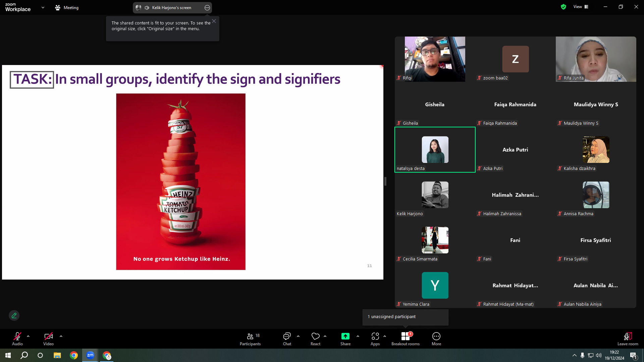The width and height of the screenshot is (644, 362).
Task: Show hidden system tray icons
Action: click(x=575, y=355)
